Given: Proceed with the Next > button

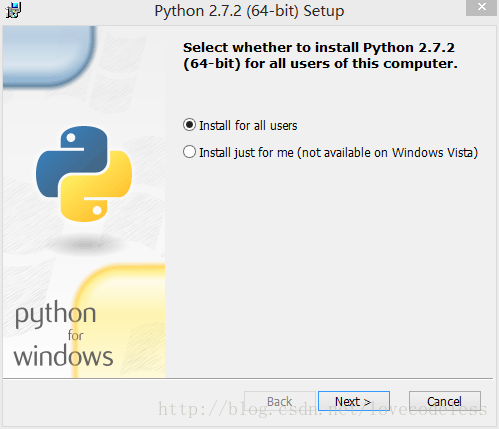Looking at the screenshot, I should (354, 401).
